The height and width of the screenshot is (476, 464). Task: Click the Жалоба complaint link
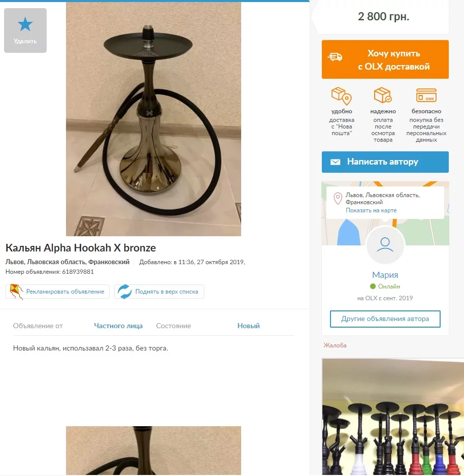pyautogui.click(x=335, y=345)
